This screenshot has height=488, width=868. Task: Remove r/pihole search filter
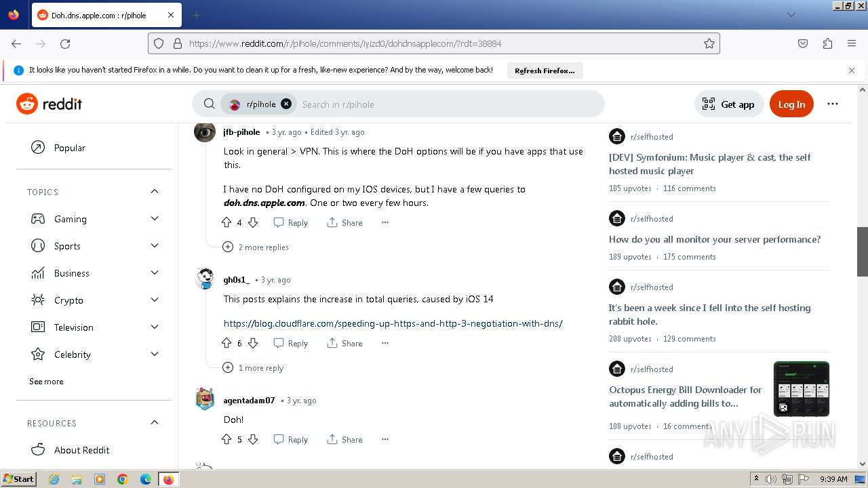(x=286, y=104)
